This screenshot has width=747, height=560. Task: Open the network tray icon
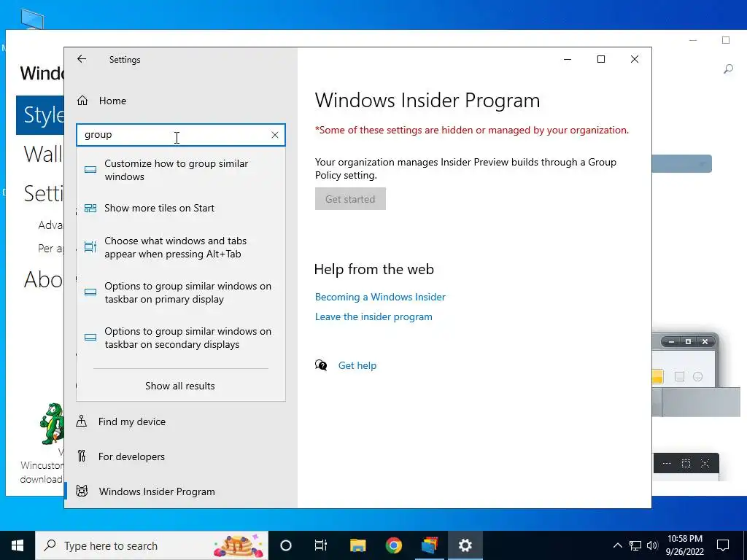[635, 545]
